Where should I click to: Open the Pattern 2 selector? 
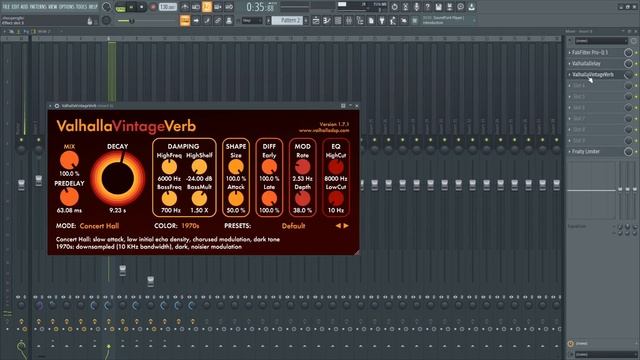[x=288, y=20]
